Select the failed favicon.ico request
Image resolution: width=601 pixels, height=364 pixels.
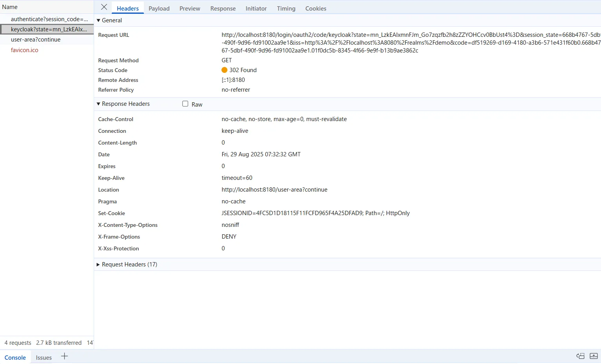[x=25, y=50]
